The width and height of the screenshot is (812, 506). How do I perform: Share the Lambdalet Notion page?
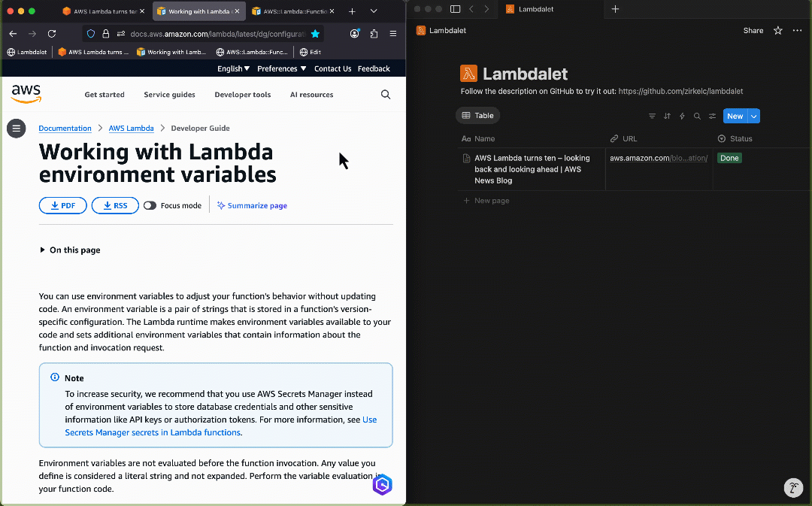coord(753,31)
